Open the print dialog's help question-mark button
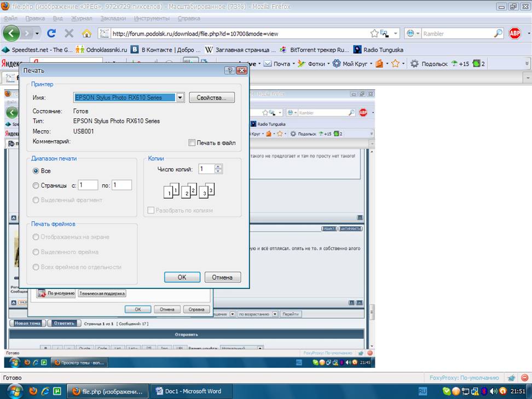This screenshot has height=399, width=532. coord(230,71)
